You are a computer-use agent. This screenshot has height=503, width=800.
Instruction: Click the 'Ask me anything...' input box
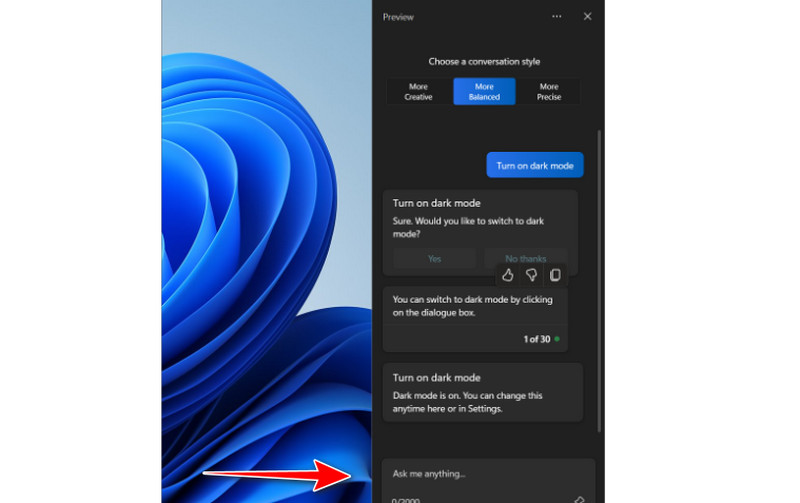point(489,480)
